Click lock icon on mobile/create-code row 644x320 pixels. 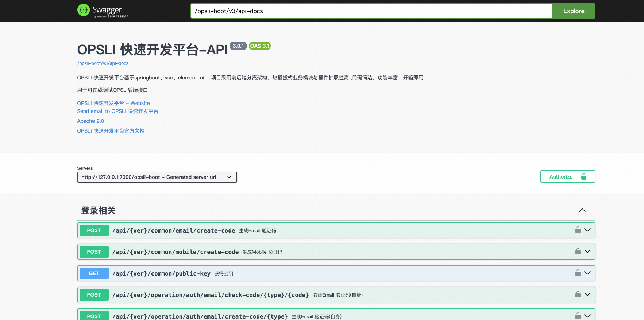click(578, 251)
